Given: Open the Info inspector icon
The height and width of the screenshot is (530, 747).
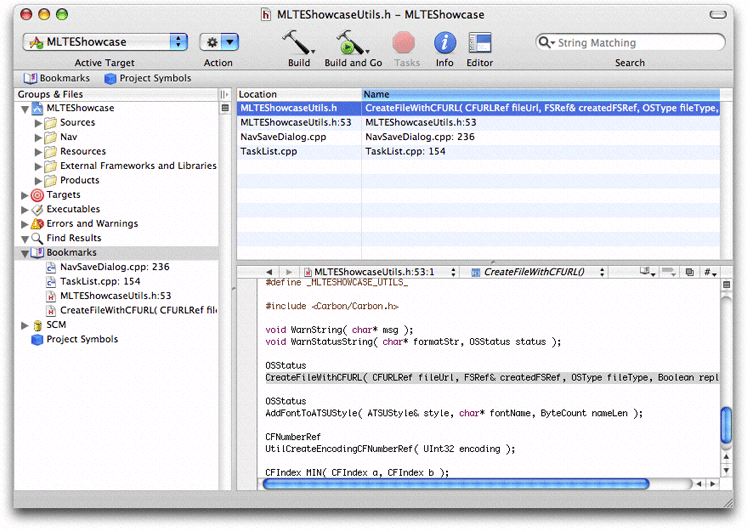Looking at the screenshot, I should tap(444, 42).
